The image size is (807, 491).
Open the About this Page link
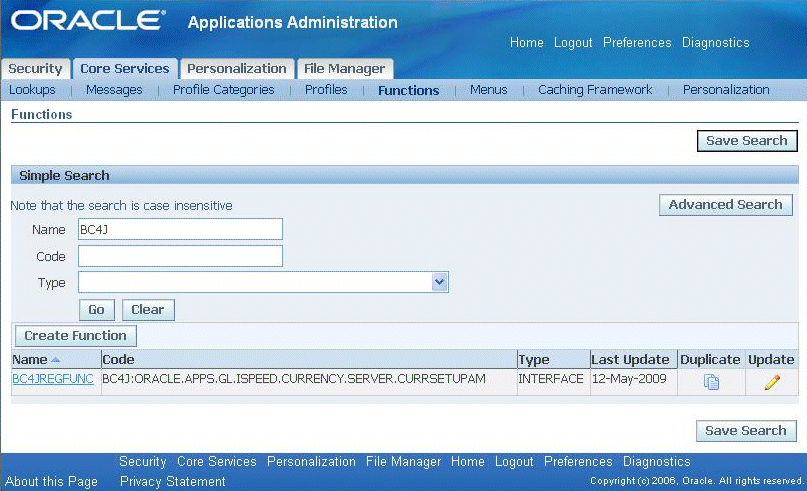pyautogui.click(x=51, y=482)
